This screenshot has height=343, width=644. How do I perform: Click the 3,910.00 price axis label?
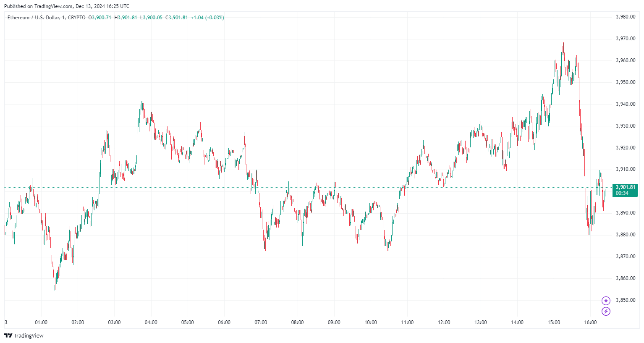pyautogui.click(x=626, y=169)
